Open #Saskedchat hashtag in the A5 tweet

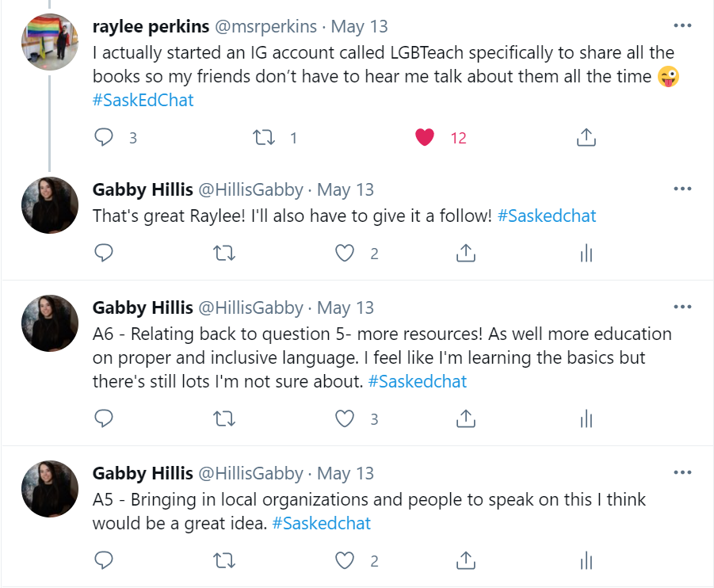322,523
